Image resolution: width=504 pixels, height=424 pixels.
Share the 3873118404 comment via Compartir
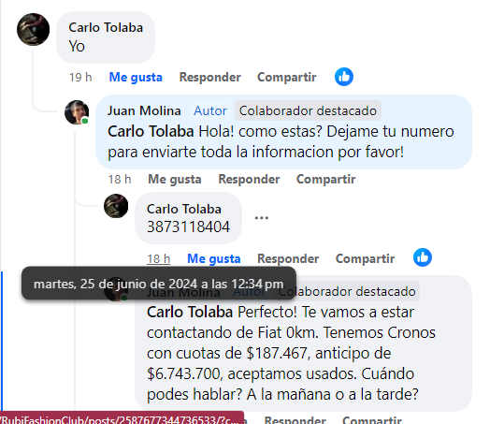pyautogui.click(x=365, y=258)
